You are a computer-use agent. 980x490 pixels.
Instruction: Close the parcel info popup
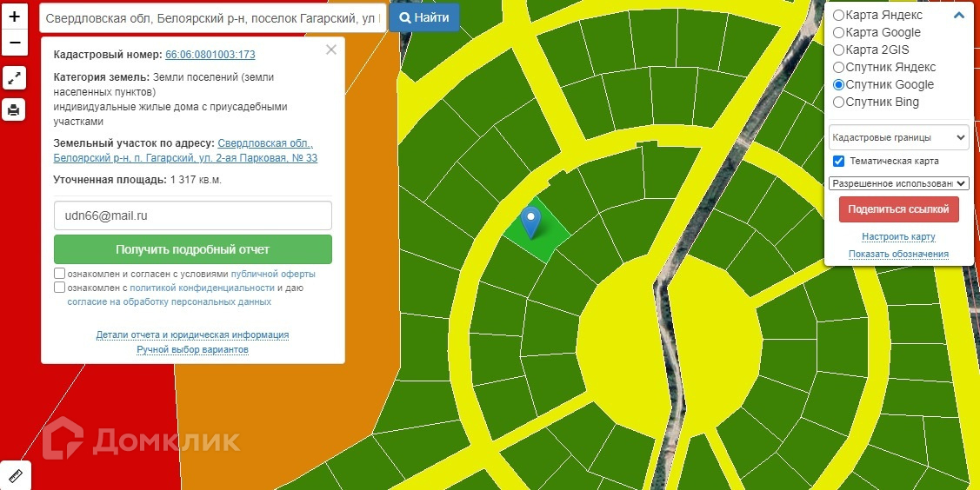[x=331, y=50]
